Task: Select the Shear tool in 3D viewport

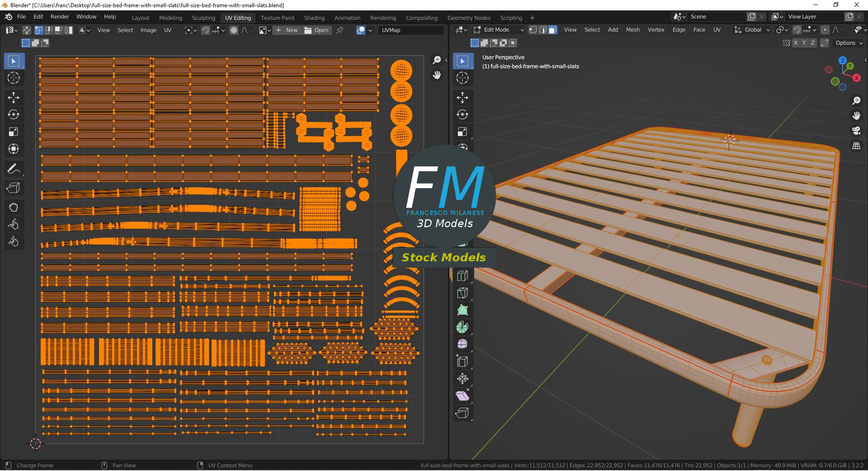Action: pyautogui.click(x=462, y=396)
